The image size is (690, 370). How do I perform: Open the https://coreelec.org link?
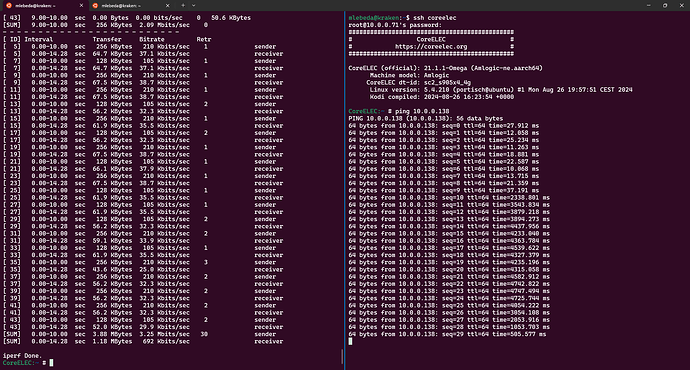click(431, 47)
